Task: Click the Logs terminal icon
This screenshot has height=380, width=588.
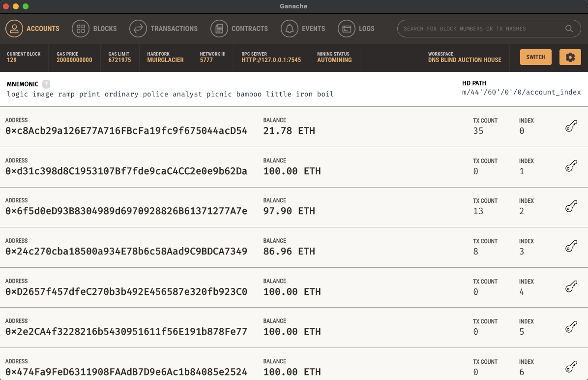Action: pos(347,29)
